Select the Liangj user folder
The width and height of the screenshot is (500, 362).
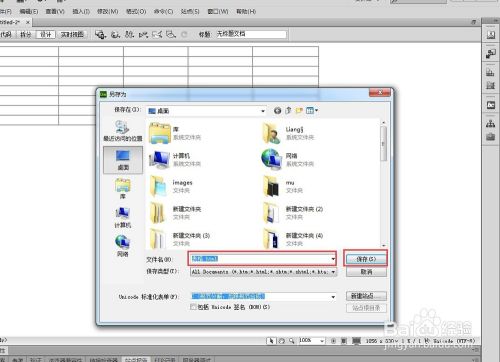coord(288,133)
